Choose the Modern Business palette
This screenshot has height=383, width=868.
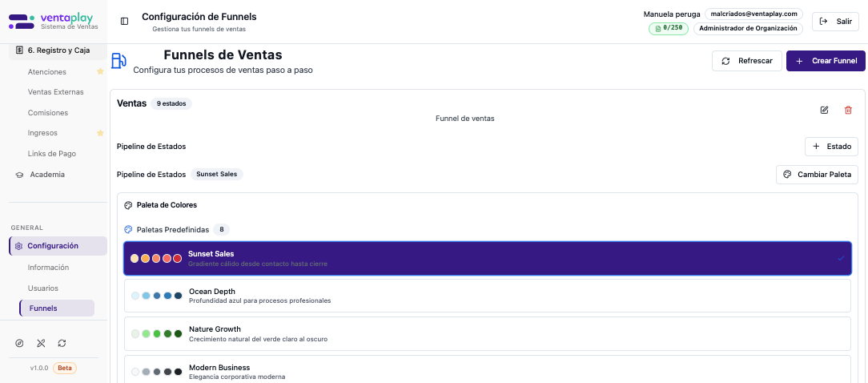click(x=487, y=371)
